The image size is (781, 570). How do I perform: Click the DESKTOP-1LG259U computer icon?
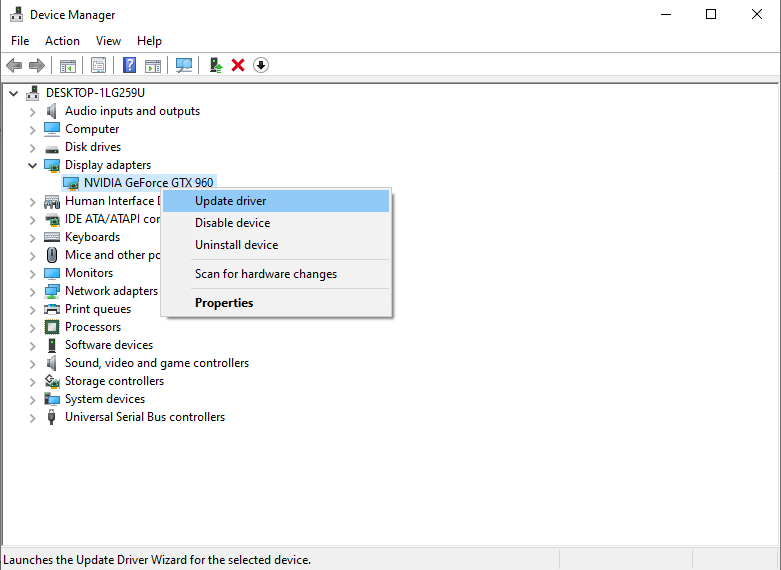point(33,93)
